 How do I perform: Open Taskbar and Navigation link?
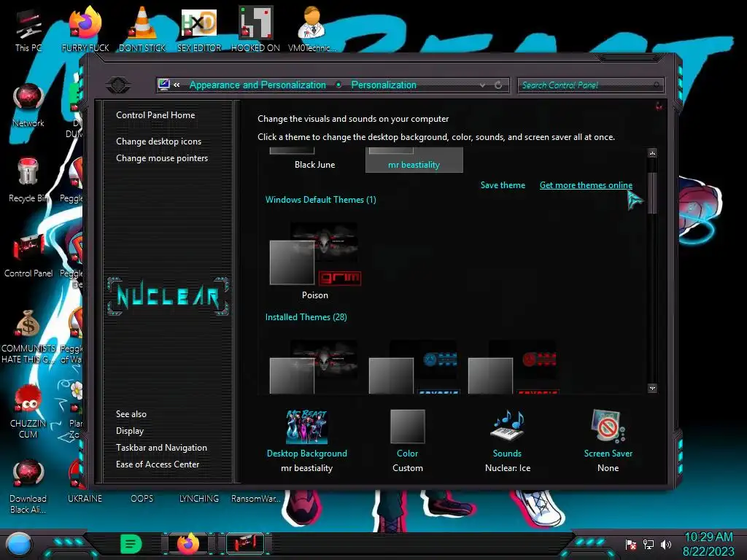tap(161, 448)
